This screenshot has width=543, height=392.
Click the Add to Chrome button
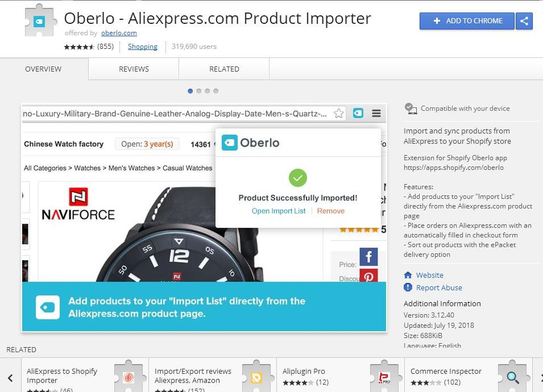467,21
